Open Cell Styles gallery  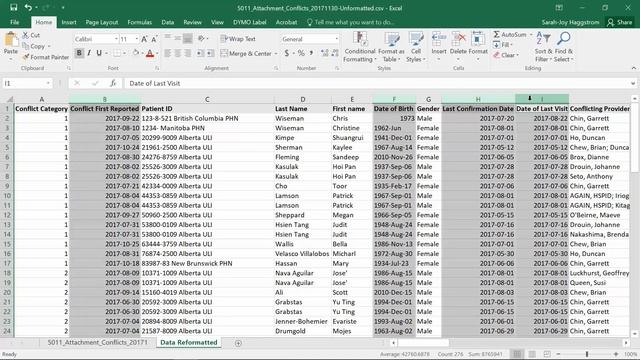point(416,47)
